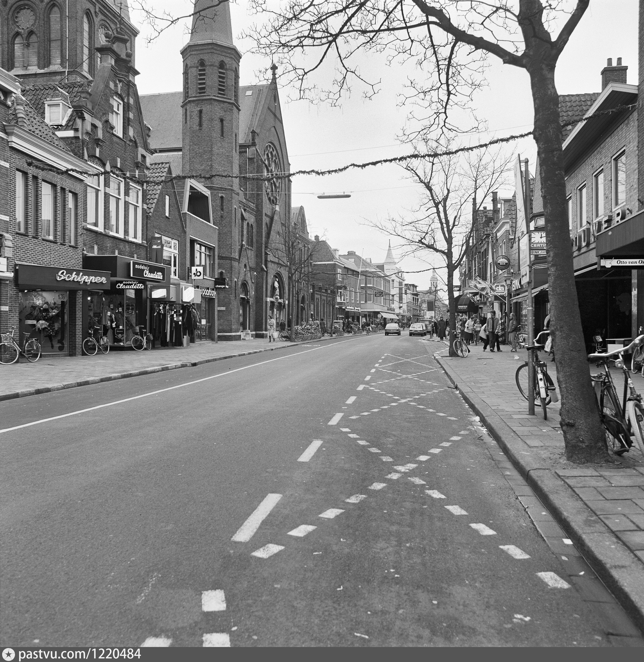Click the square jb logo sign
The image size is (644, 662).
[197, 273]
